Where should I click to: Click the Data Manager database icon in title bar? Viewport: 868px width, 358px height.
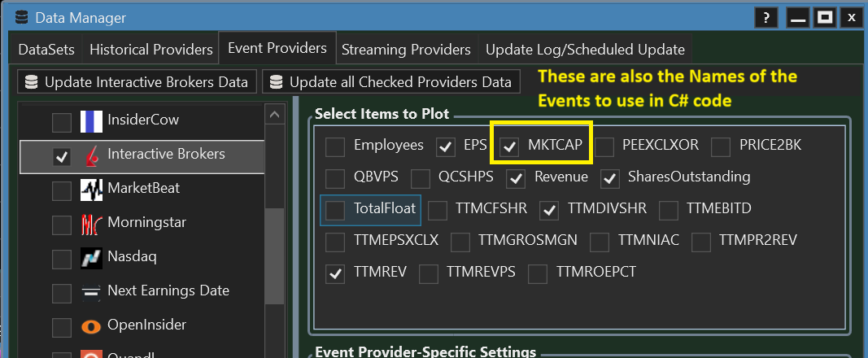(21, 18)
